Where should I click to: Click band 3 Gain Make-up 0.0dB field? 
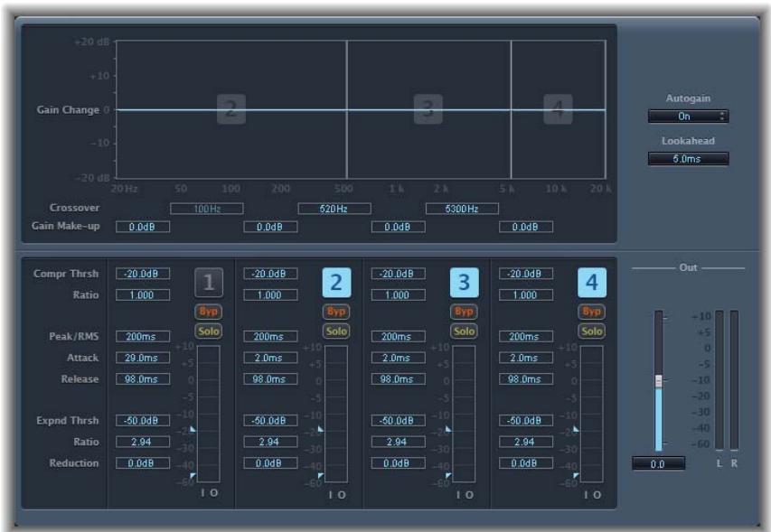click(399, 227)
